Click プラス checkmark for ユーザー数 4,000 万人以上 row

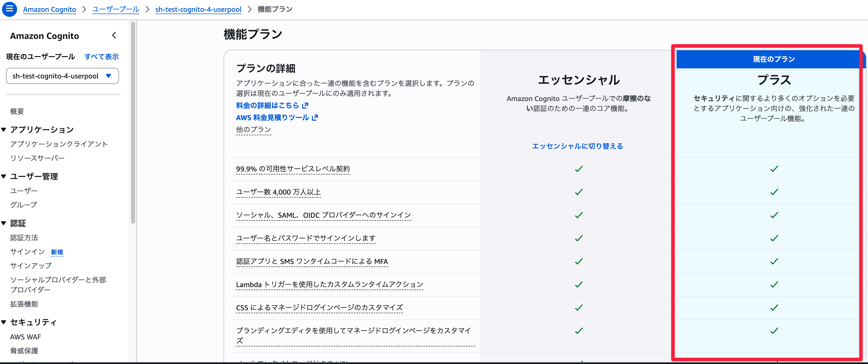pyautogui.click(x=774, y=192)
